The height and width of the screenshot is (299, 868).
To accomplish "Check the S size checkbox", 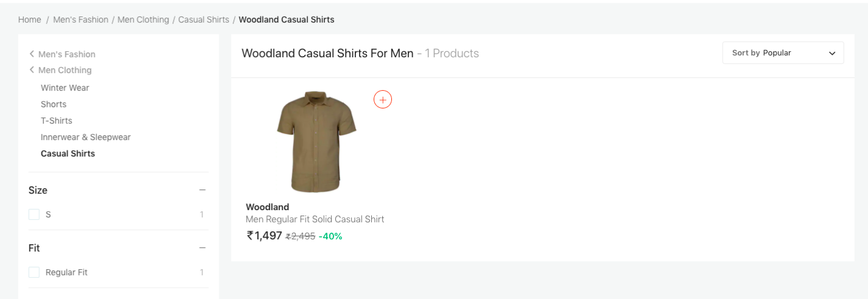I will coord(34,214).
